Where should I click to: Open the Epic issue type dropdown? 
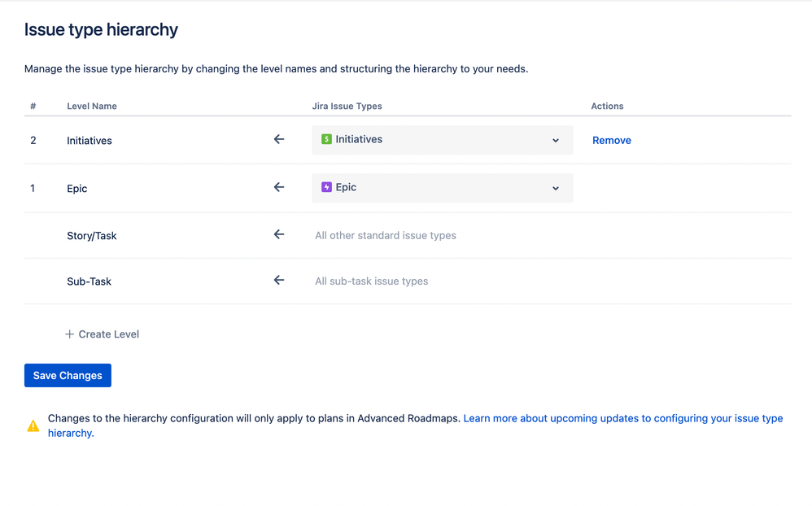(442, 188)
